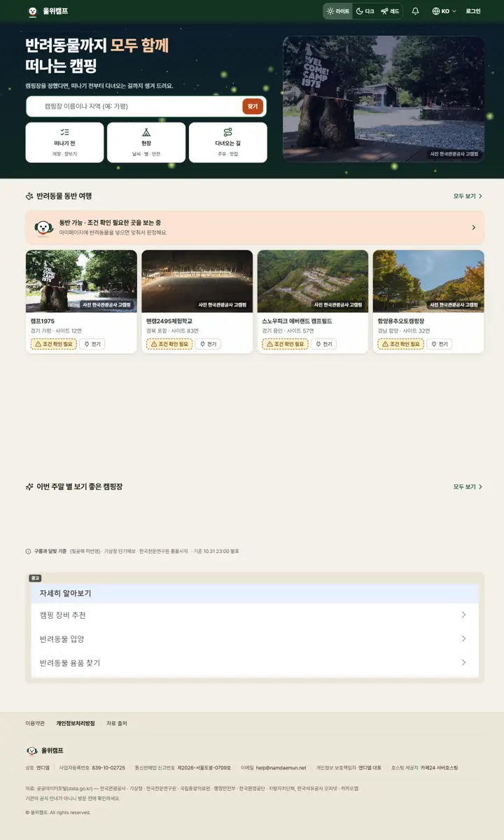The width and height of the screenshot is (504, 840).
Task: Open 모두 보기 for 반려동물 동반 여행
Action: (x=468, y=196)
